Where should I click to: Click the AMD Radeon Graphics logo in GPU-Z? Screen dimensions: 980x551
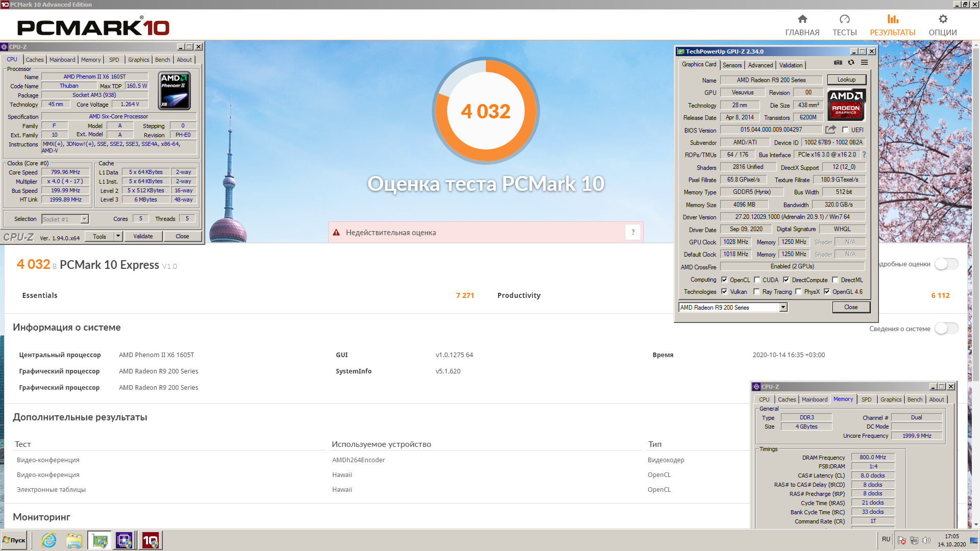[846, 104]
